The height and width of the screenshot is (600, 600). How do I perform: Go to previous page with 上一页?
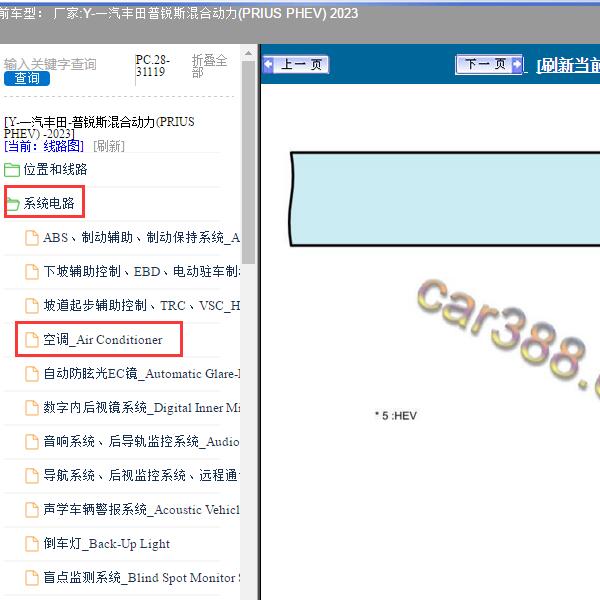[x=296, y=64]
